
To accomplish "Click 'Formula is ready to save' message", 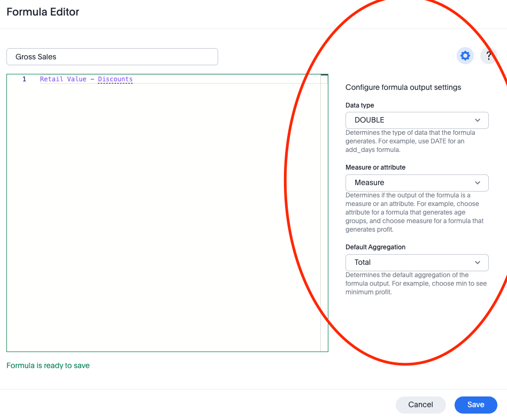I will 48,365.
